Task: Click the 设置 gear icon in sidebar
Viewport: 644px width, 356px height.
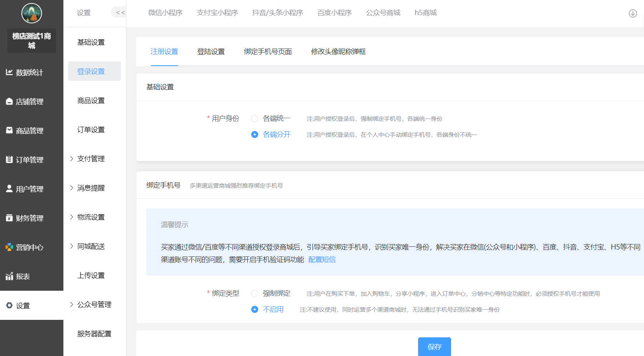Action: (9, 305)
